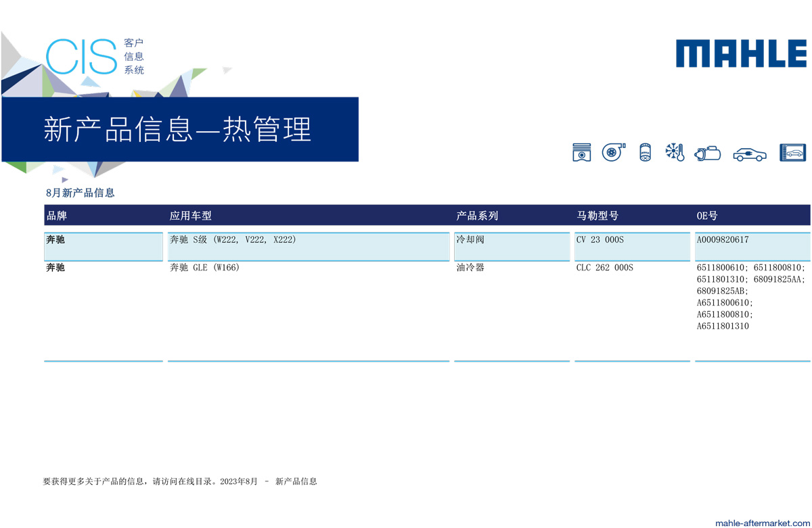Click the 8月新产品信息 heading
The height and width of the screenshot is (528, 812).
tap(81, 193)
